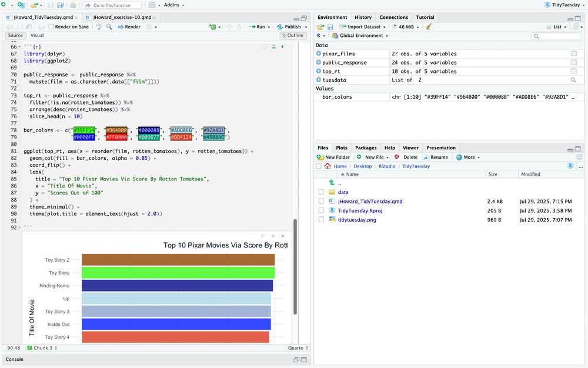The image size is (588, 368).
Task: Click the Find/Replace magnifier icon in editor
Action: point(109,26)
